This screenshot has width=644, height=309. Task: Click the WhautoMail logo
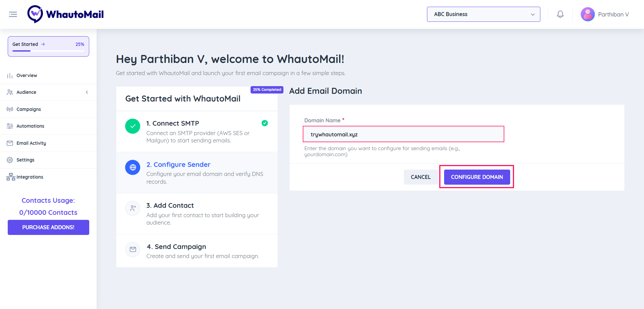point(66,14)
